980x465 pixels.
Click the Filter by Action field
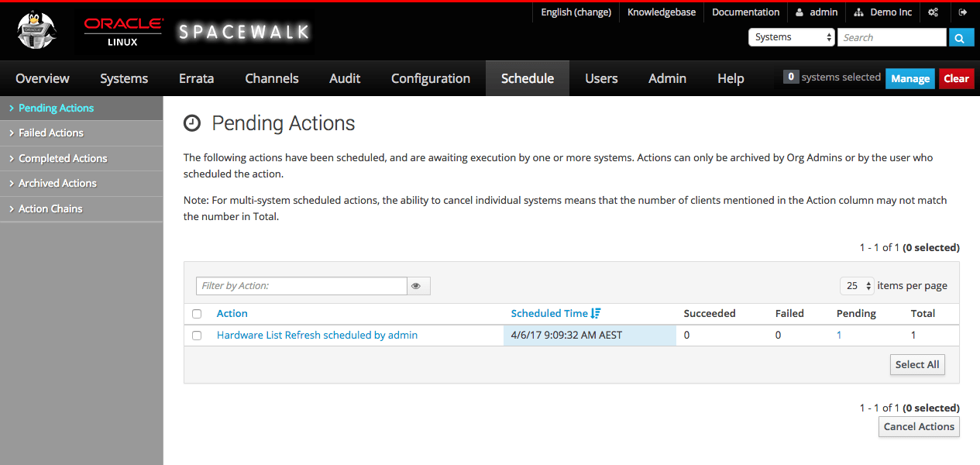pos(301,286)
